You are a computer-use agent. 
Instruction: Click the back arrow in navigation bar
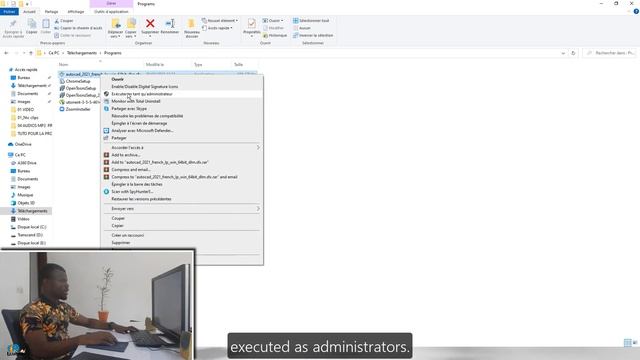[6, 53]
